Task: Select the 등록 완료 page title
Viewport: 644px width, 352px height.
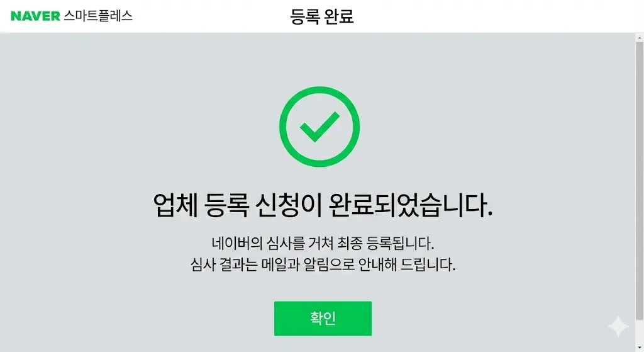Action: tap(322, 16)
